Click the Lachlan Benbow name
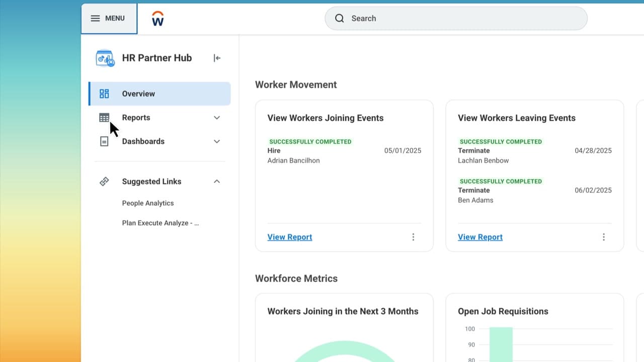 click(x=483, y=160)
